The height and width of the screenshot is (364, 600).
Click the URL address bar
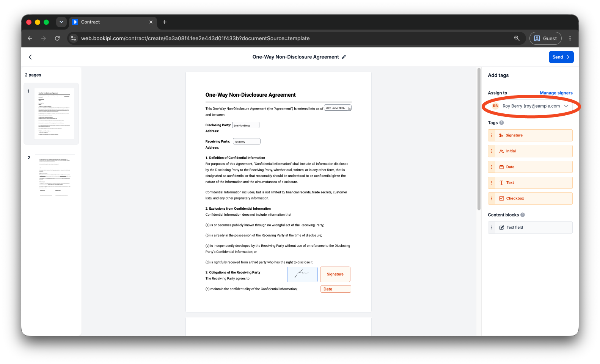[296, 38]
